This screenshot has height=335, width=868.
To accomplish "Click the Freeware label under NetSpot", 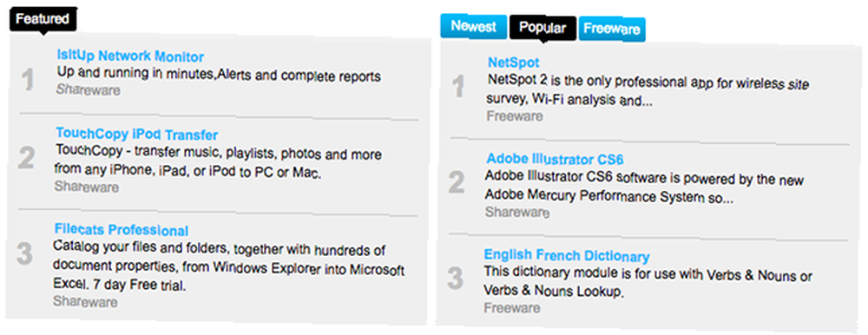I will point(514,116).
